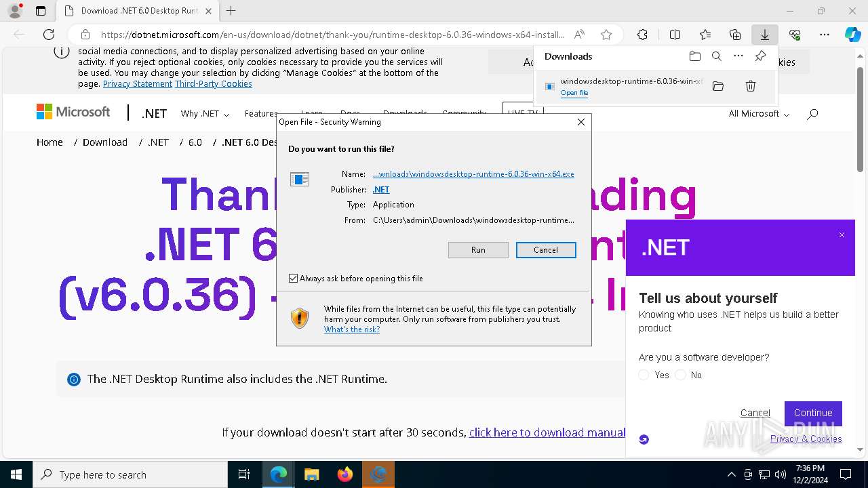Screen dimensions: 868x488
Task: Open the Copilot sidebar icon
Action: (852, 35)
